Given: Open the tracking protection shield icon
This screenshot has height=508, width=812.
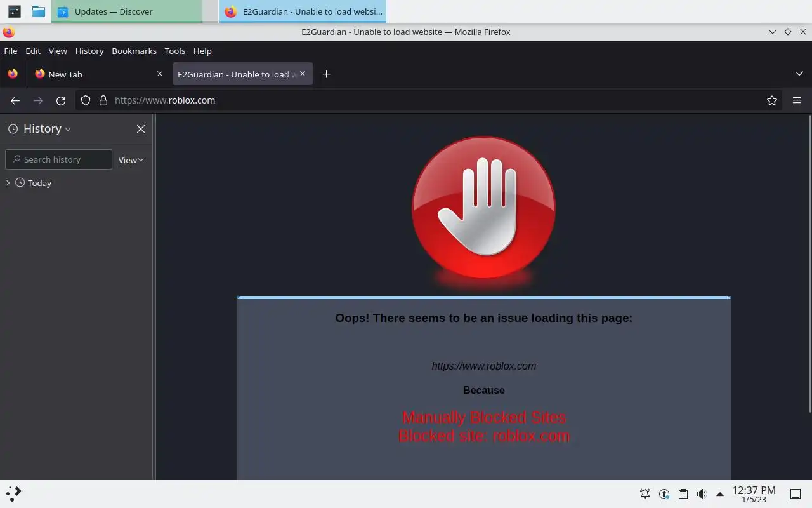Looking at the screenshot, I should tap(86, 100).
